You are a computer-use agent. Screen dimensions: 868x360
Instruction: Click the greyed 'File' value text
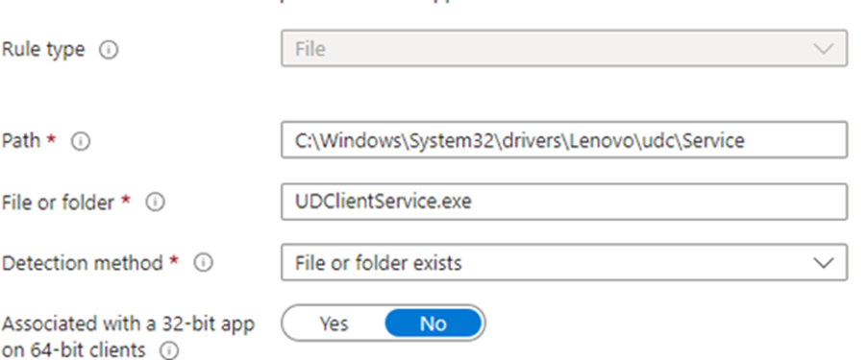[310, 49]
